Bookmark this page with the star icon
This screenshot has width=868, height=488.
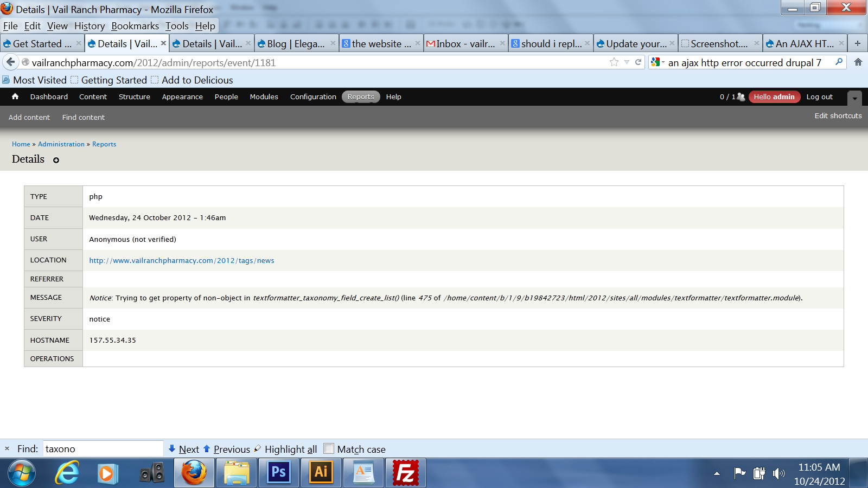tap(614, 62)
